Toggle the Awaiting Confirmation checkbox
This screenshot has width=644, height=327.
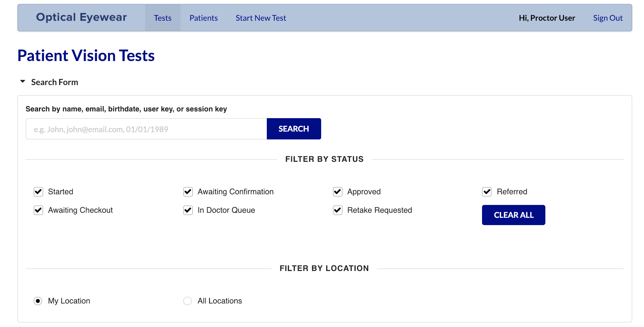point(188,192)
